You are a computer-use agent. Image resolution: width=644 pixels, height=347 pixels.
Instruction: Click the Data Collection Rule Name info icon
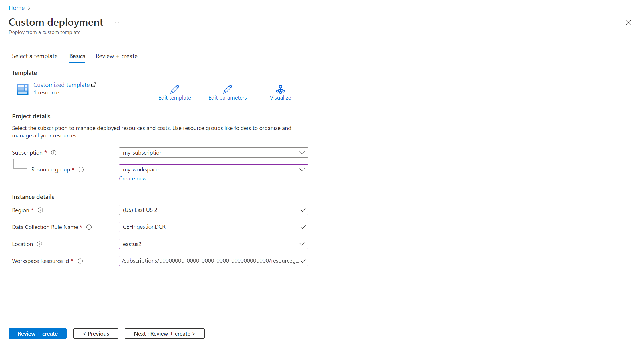tap(89, 227)
